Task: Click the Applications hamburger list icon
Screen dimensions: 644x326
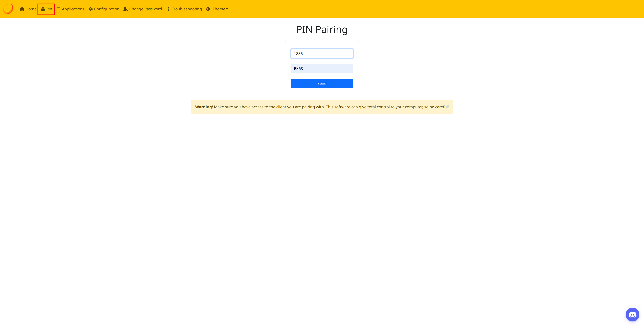Action: coord(58,9)
